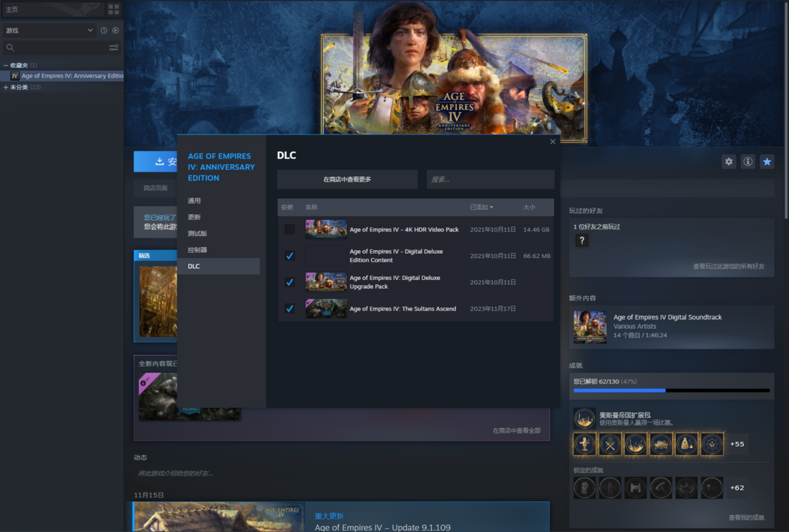Sort DLC by 已添加 column
This screenshot has height=532, width=789.
pos(481,208)
